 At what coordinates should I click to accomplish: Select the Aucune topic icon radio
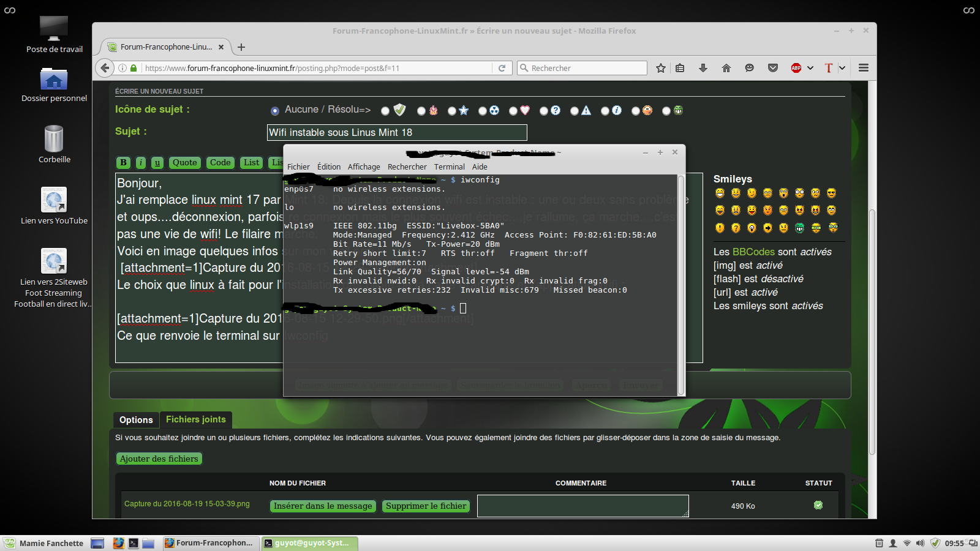[275, 111]
